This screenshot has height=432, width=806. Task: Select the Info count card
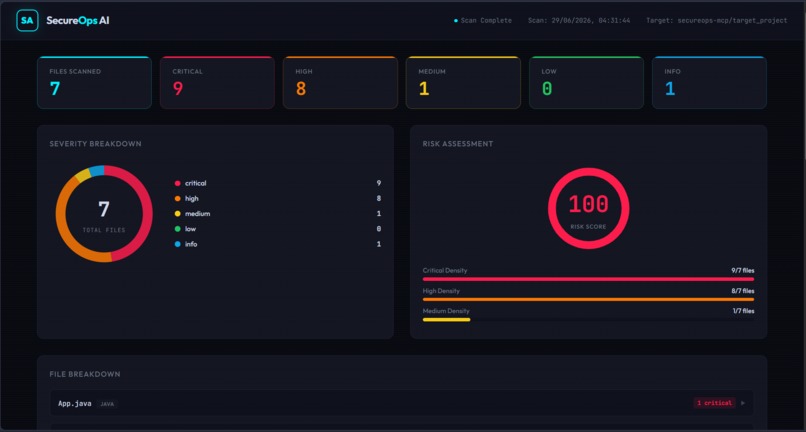click(709, 83)
